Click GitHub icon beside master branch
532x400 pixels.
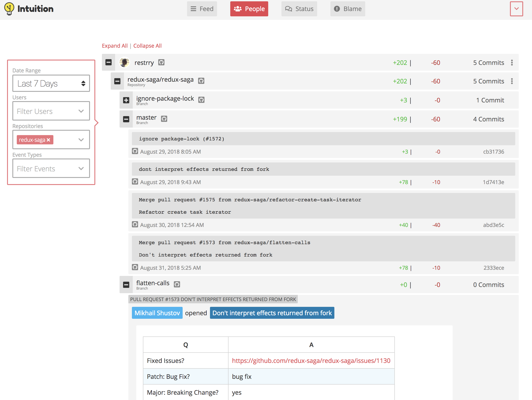[164, 119]
